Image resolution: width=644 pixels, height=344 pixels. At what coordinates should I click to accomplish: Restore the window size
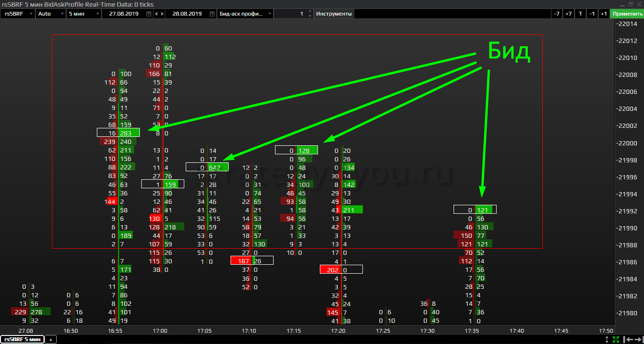[630, 4]
